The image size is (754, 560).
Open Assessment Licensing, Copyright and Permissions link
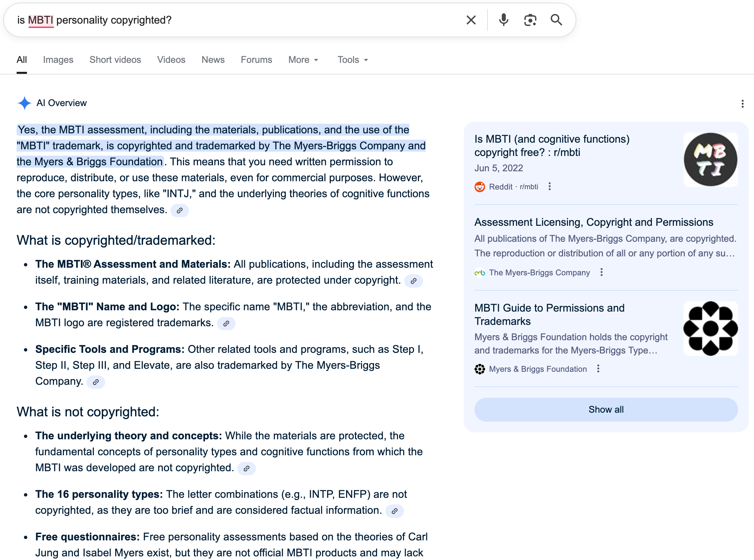pyautogui.click(x=594, y=222)
